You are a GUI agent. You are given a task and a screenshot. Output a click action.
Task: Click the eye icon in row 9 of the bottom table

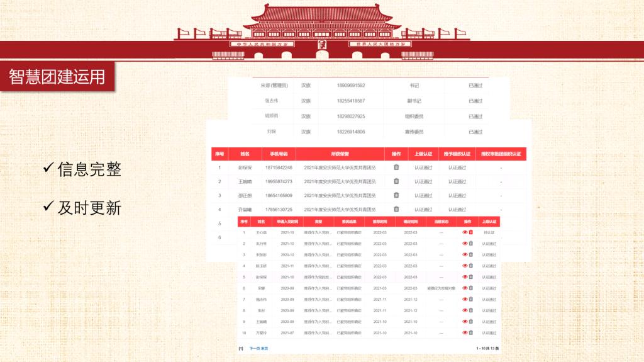tap(465, 321)
